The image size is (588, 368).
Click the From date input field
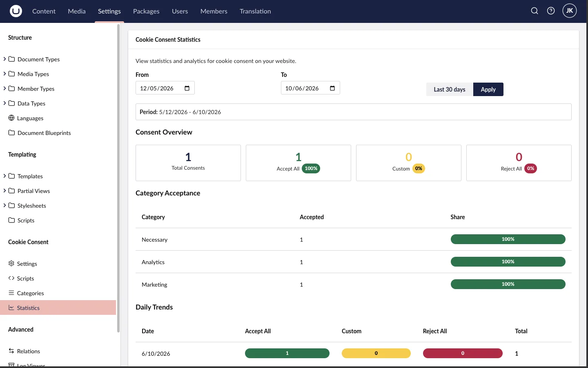pyautogui.click(x=165, y=88)
